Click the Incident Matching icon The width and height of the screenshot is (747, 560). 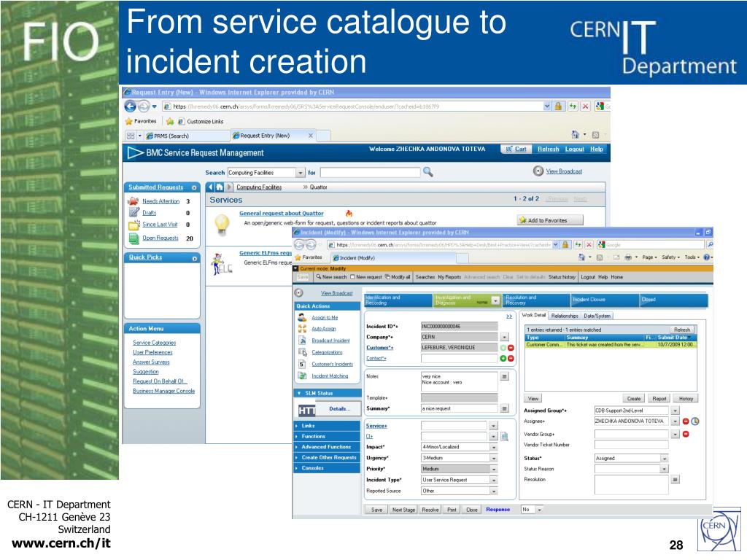302,376
